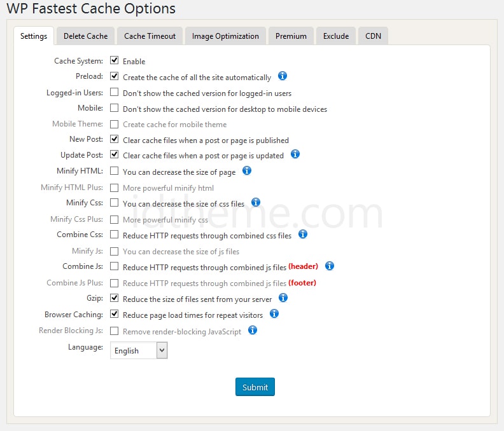Show info for Minify Css option
The width and height of the screenshot is (504, 431).
(x=256, y=202)
